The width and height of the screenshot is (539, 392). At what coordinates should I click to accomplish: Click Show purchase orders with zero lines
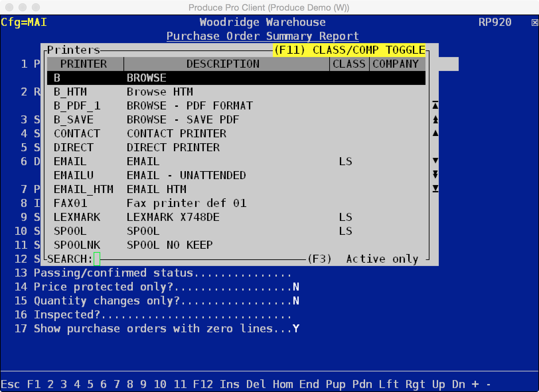157,329
